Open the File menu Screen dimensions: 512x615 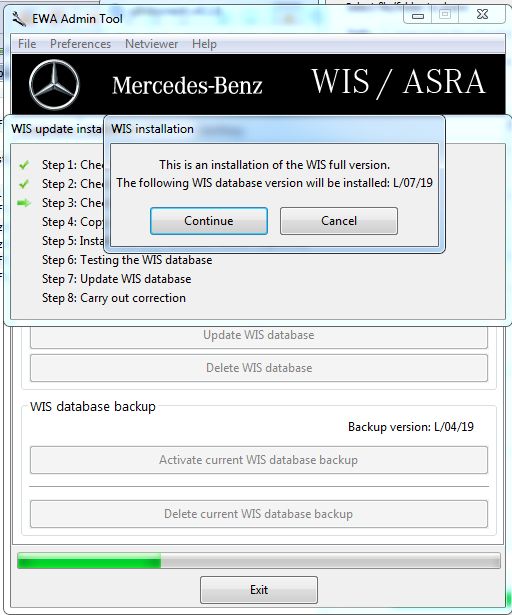[x=27, y=44]
